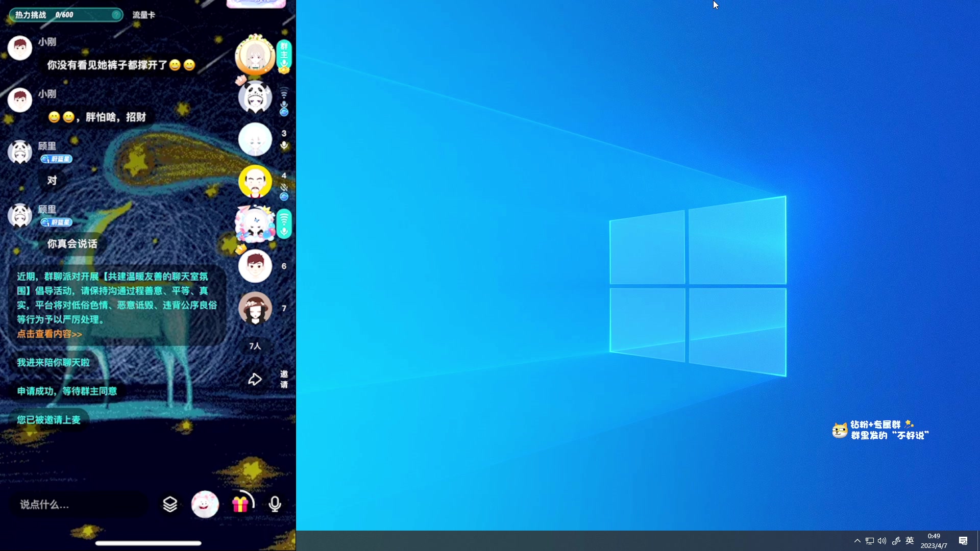Click the share arrow icon
The height and width of the screenshot is (551, 980).
tap(255, 379)
